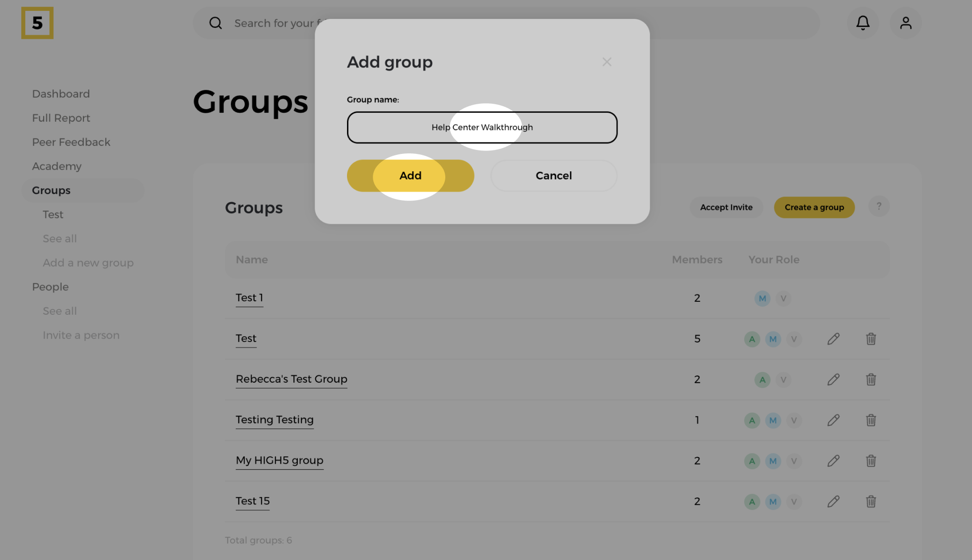Click Invite a person in sidebar
The width and height of the screenshot is (972, 560).
81,335
